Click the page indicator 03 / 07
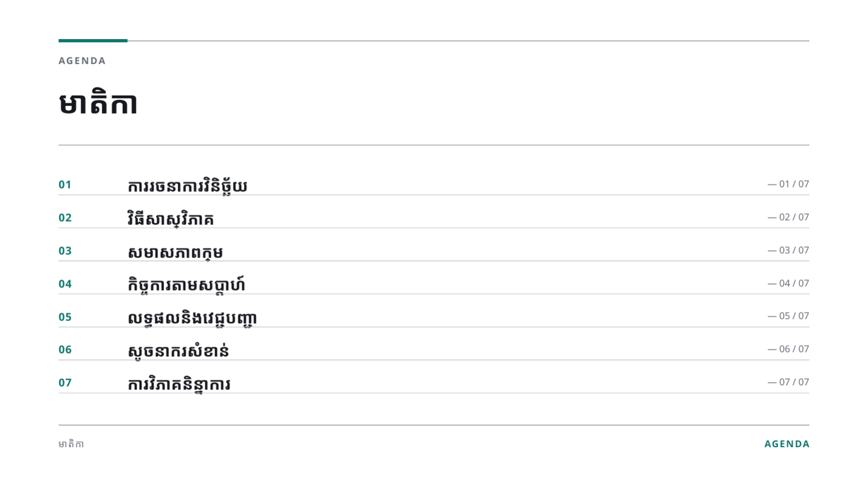868x489 pixels. click(x=788, y=250)
